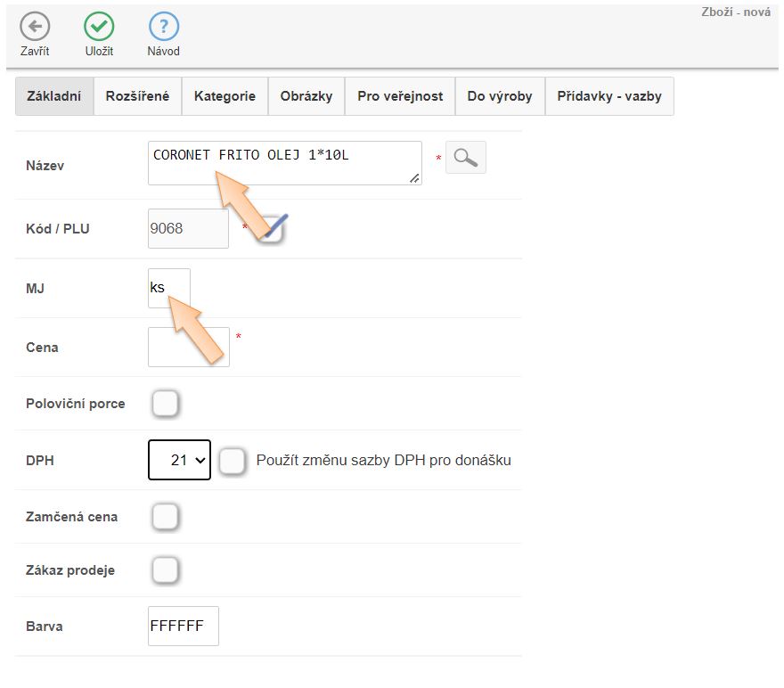
Task: Click the Zavřít back arrow icon
Action: (35, 27)
